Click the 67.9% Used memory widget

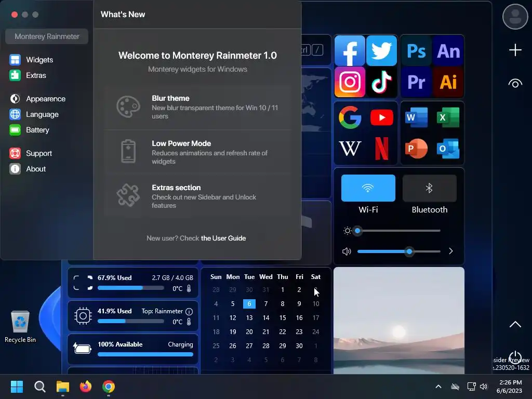(x=133, y=283)
